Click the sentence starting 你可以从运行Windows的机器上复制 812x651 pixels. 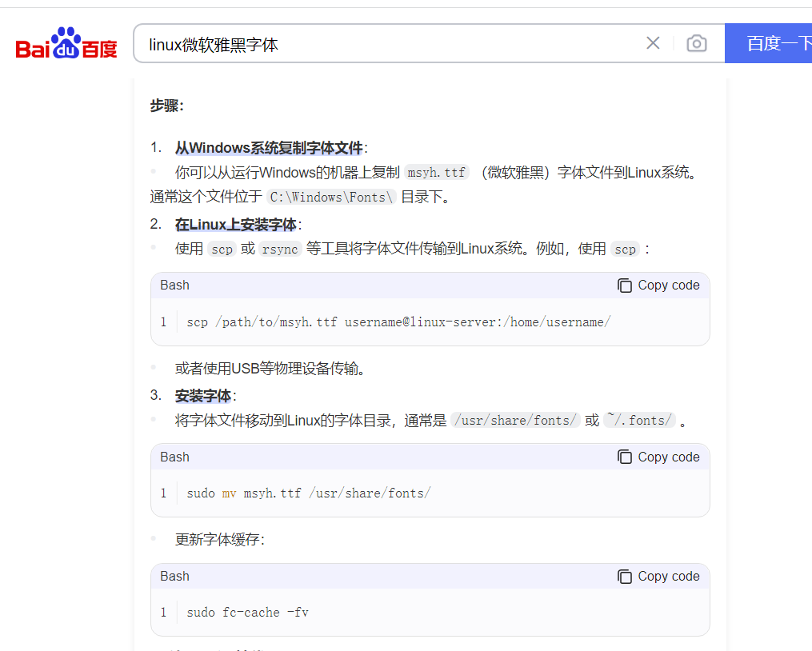coord(424,185)
